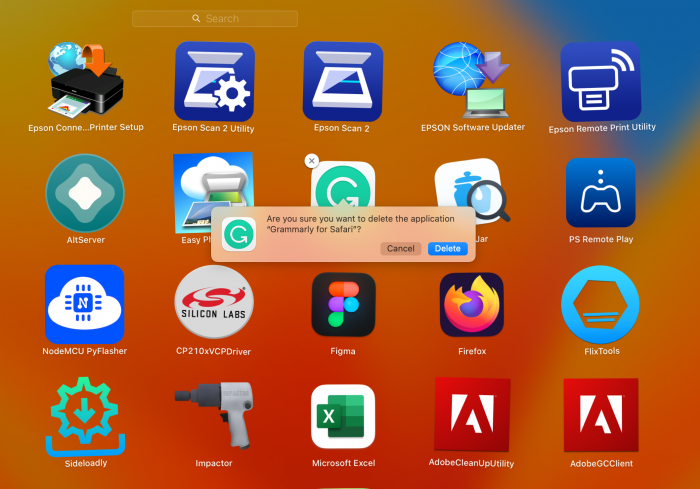Click the 'NodeMCU PyFlasher' label
This screenshot has height=489, width=700.
point(84,351)
